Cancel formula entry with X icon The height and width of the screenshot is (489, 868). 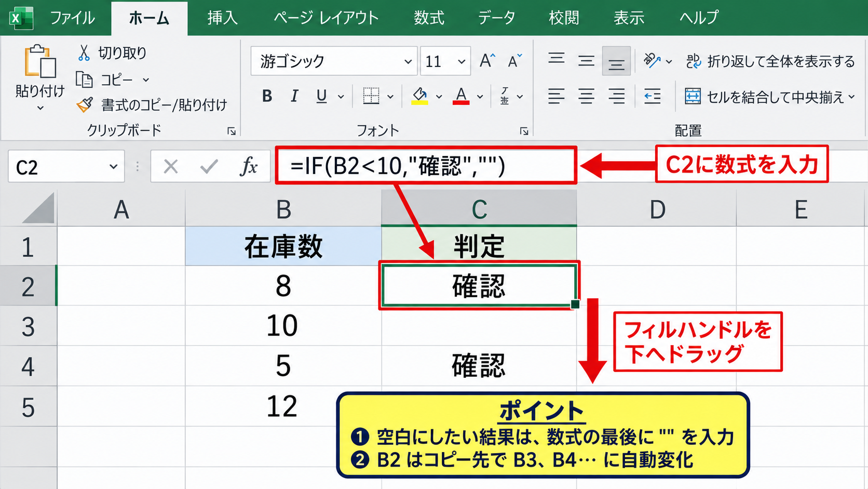pos(171,167)
